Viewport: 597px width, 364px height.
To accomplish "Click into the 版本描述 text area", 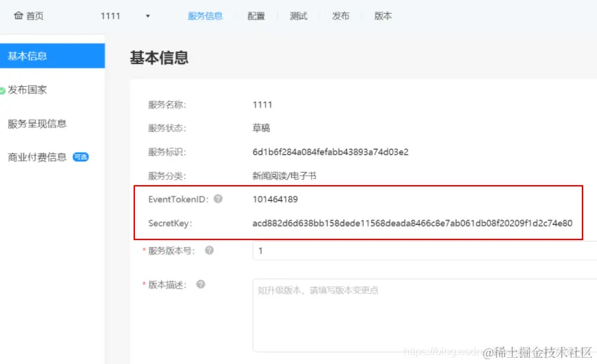I will [425, 316].
